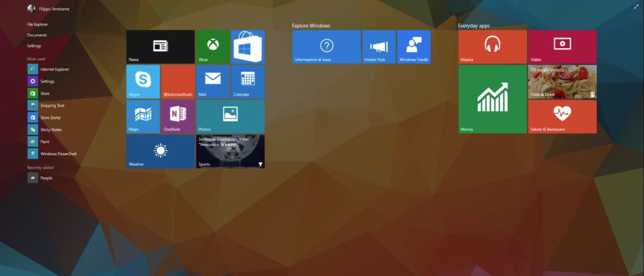Viewport: 644px width, 276px height.
Task: Click the Everyday apps group heading
Action: click(x=474, y=26)
